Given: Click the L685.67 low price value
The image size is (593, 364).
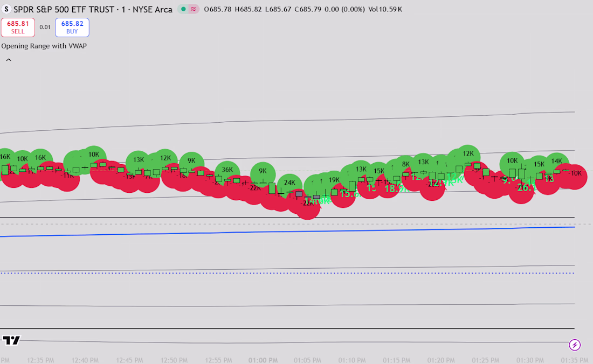Looking at the screenshot, I should click(x=278, y=9).
